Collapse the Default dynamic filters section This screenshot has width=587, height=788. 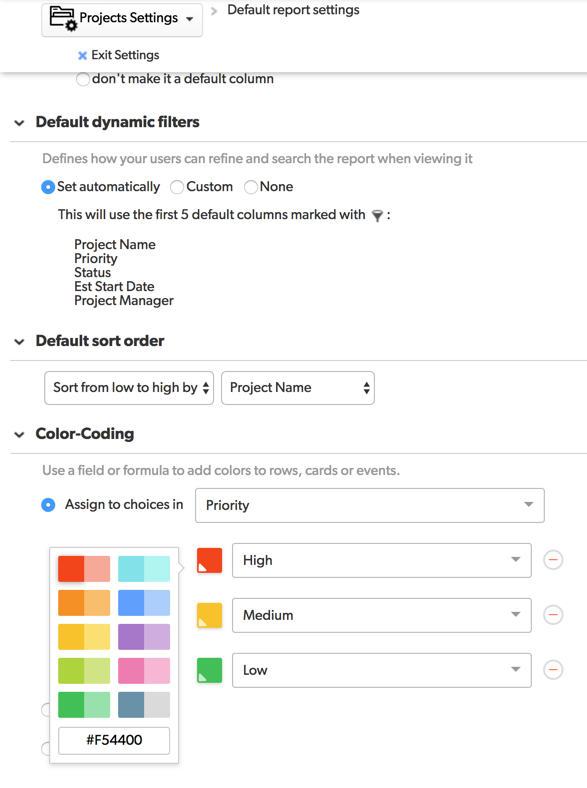click(x=20, y=123)
